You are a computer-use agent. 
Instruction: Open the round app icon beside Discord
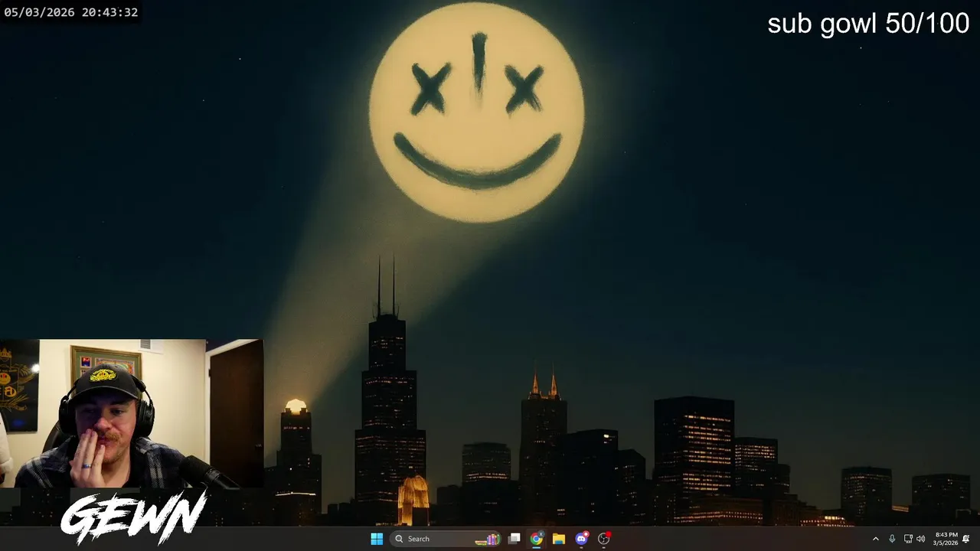point(603,539)
